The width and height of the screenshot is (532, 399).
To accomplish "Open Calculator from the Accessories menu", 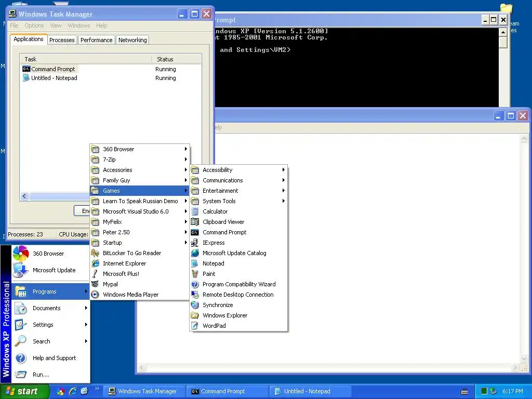I will [x=239, y=211].
